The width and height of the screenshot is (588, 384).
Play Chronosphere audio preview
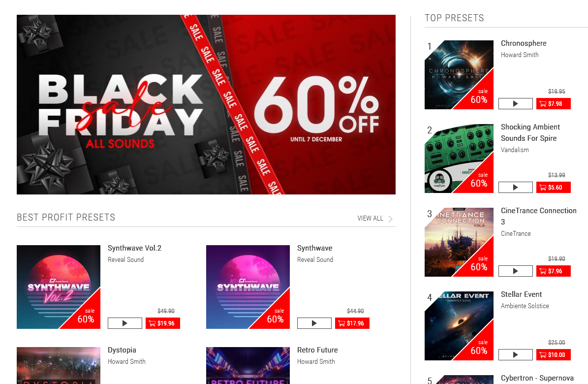pos(516,103)
